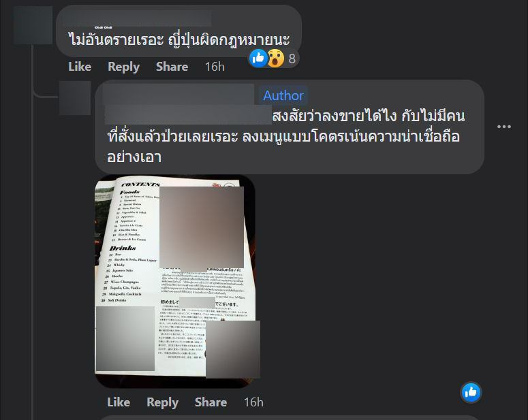
Task: Click the tagged name in author's reply text
Action: tap(188, 115)
